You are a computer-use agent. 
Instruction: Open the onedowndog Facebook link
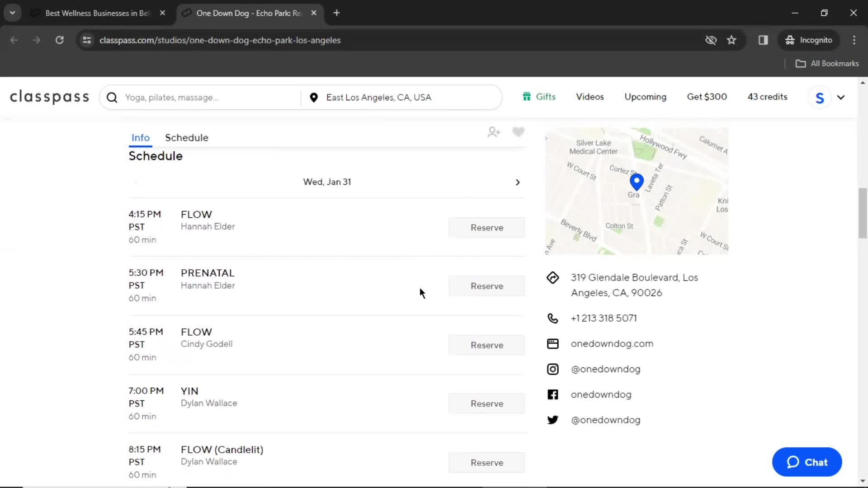pos(601,394)
